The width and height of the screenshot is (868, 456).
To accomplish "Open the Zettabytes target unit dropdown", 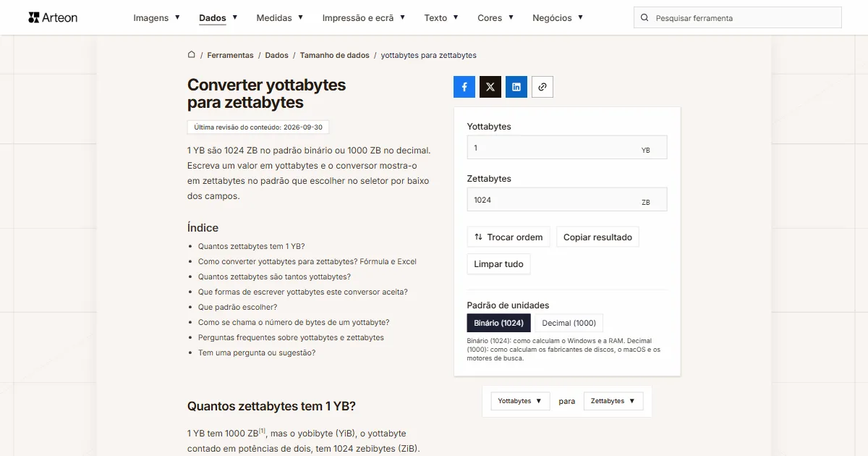I will 613,401.
